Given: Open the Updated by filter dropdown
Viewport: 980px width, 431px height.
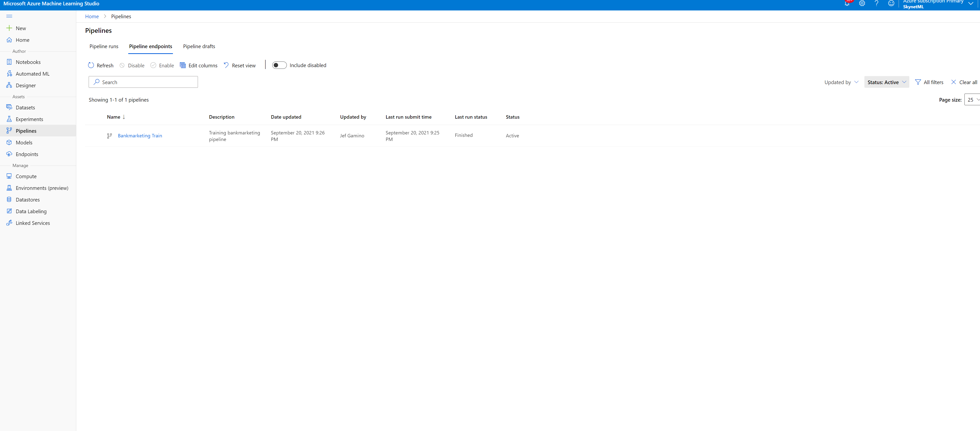Looking at the screenshot, I should (841, 82).
